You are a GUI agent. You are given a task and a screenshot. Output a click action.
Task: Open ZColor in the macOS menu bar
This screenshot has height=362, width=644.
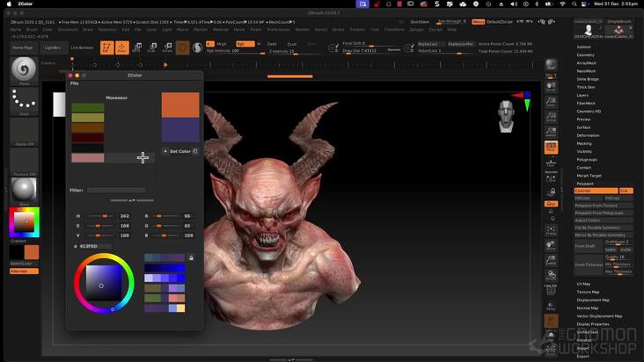[x=25, y=4]
